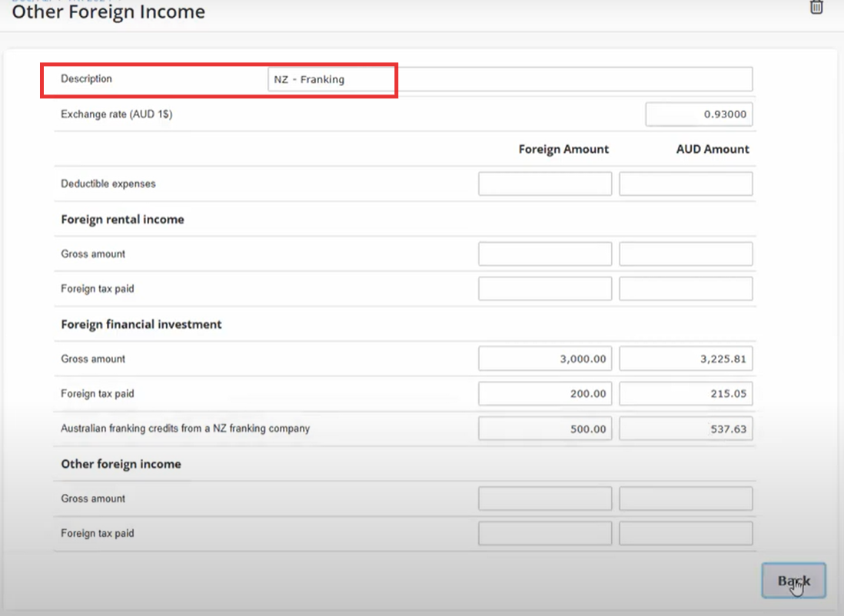844x616 pixels.
Task: Edit NZ franking credits foreign amount 500.00
Action: (545, 429)
